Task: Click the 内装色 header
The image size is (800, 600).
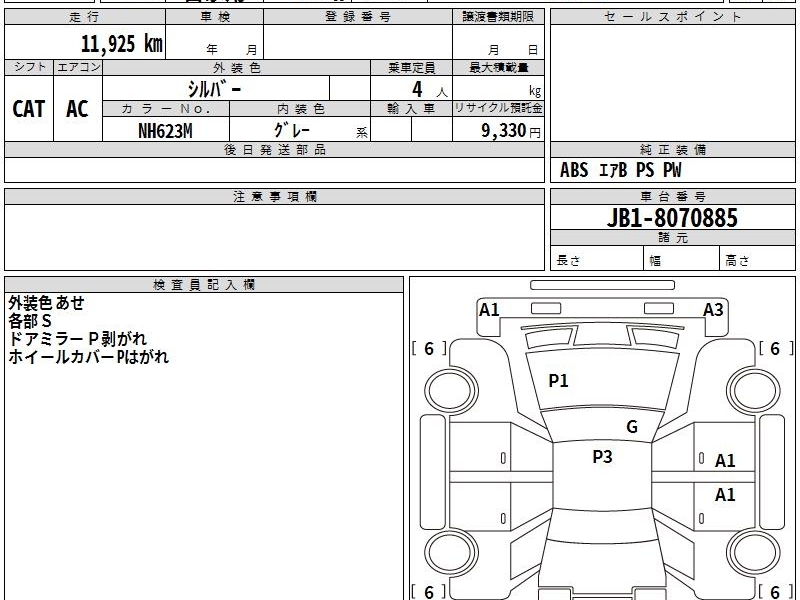Action: pyautogui.click(x=300, y=109)
